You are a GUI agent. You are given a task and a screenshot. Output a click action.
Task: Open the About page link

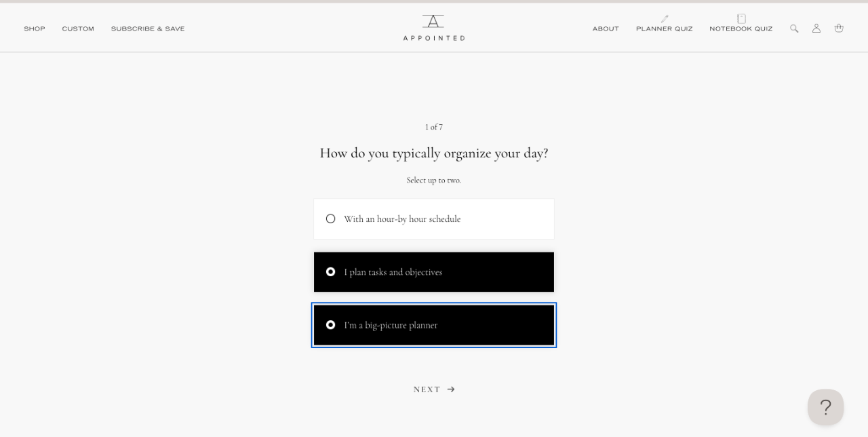point(606,29)
